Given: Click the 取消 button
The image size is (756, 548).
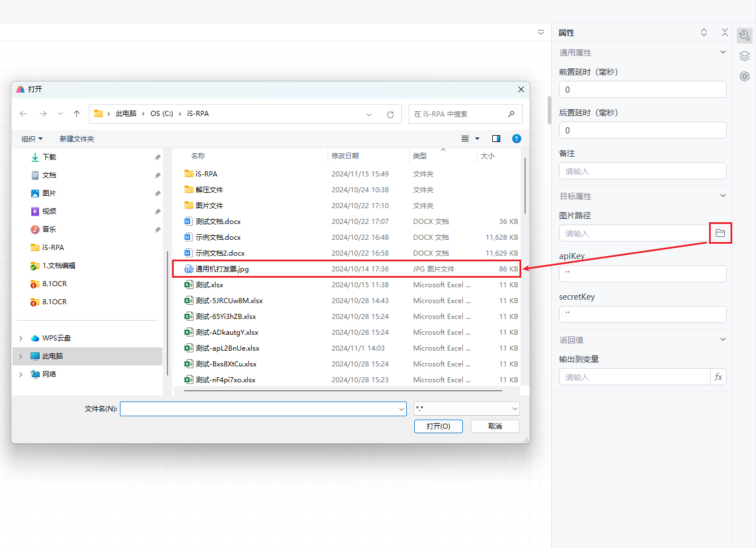Looking at the screenshot, I should click(495, 426).
